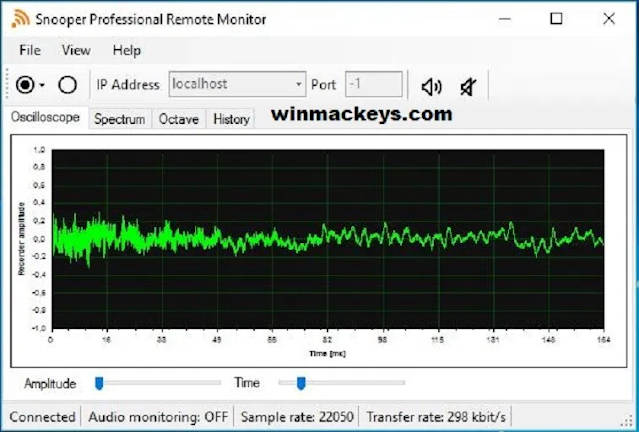Click the connect record button in toolbar
Screen dimensions: 639x432
click(25, 85)
